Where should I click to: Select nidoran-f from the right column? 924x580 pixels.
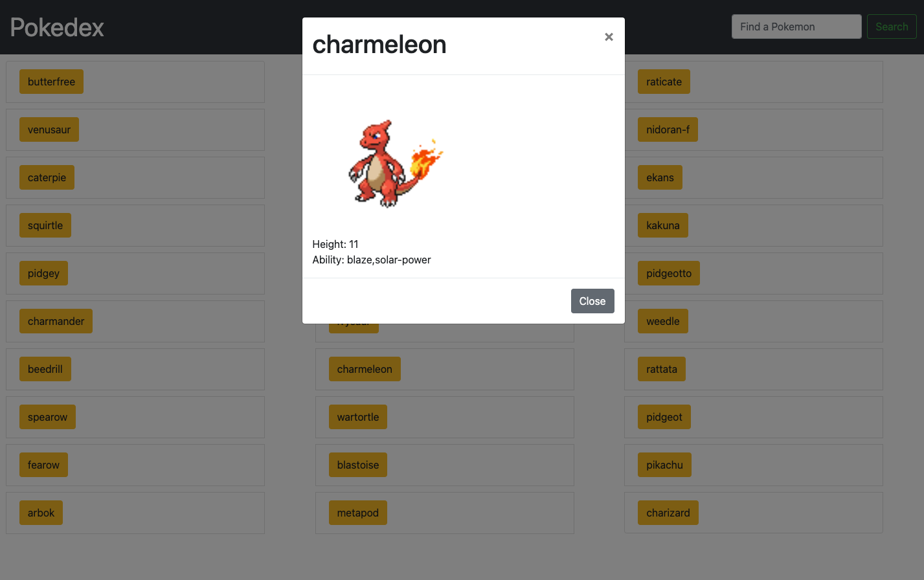(668, 129)
